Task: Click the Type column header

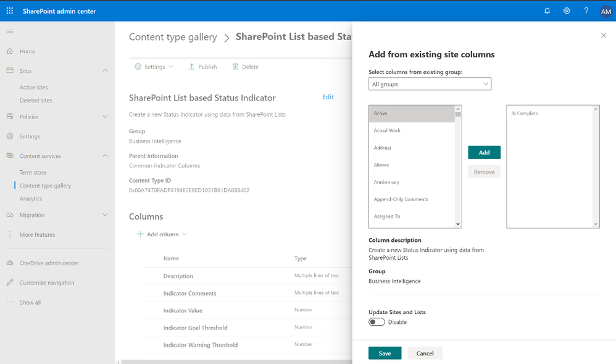Action: click(301, 259)
